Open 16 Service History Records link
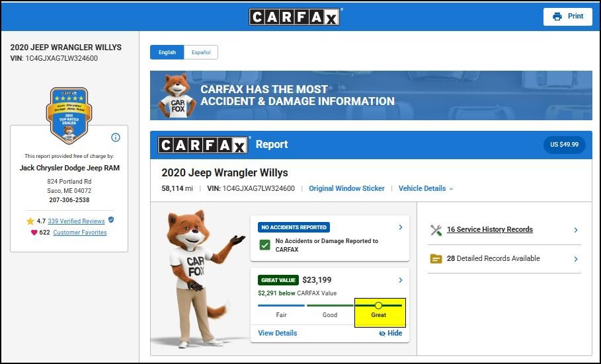Viewport: 601px width, 364px height. (490, 229)
